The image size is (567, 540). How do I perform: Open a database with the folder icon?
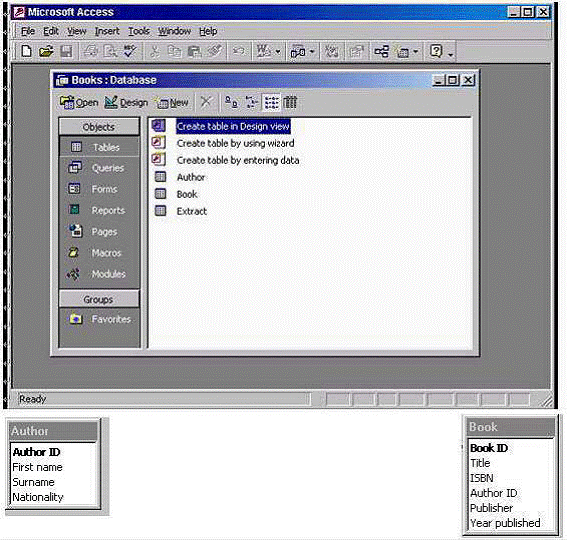click(x=46, y=51)
